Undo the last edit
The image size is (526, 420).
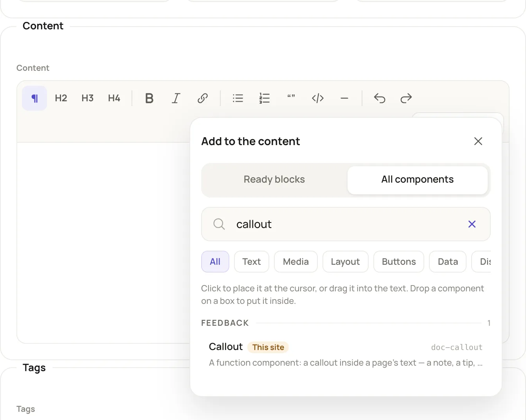click(x=380, y=98)
